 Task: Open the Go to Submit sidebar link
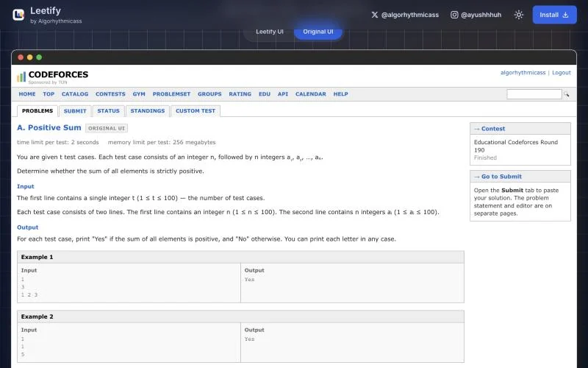click(498, 177)
